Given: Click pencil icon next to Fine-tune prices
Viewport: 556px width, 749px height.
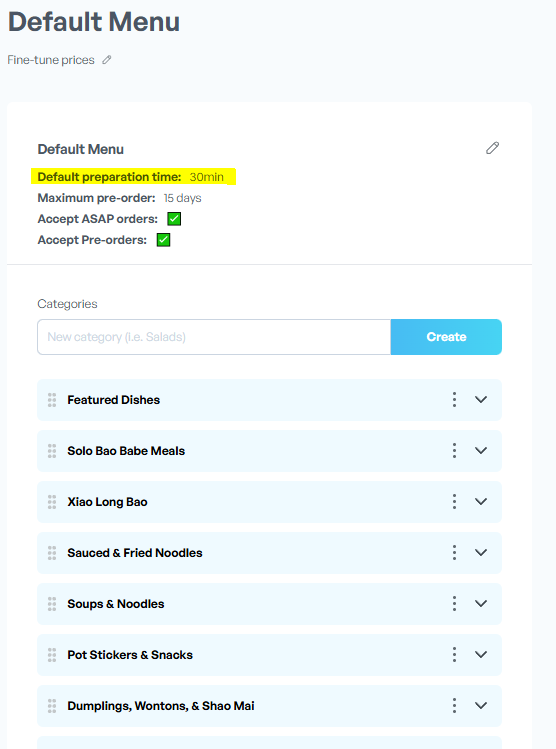Looking at the screenshot, I should coord(107,60).
